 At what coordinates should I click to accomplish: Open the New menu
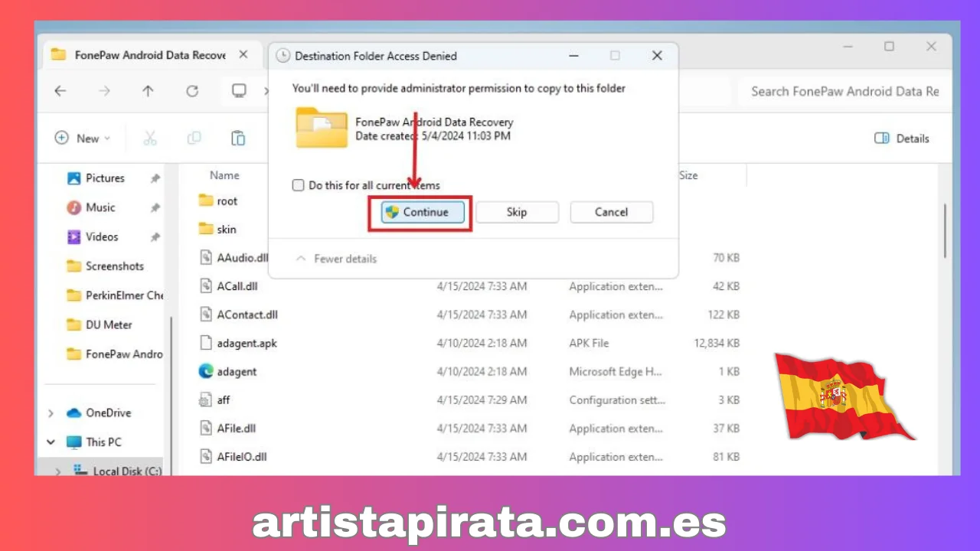click(x=81, y=138)
